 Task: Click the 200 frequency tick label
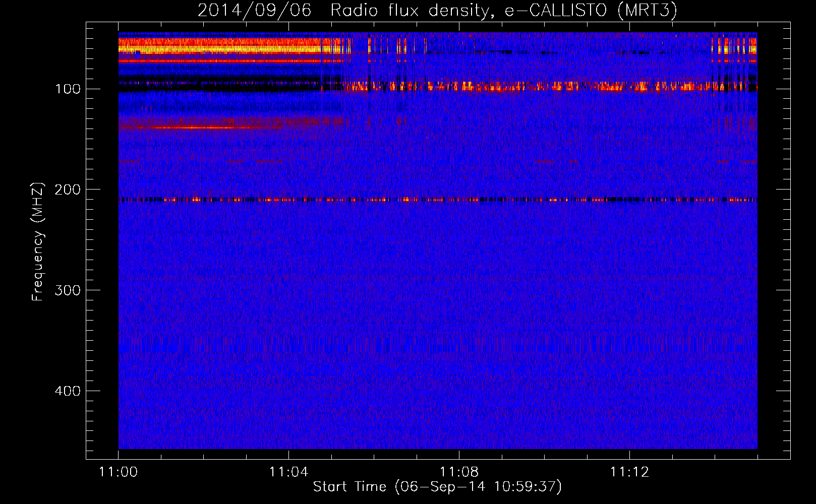click(x=68, y=190)
